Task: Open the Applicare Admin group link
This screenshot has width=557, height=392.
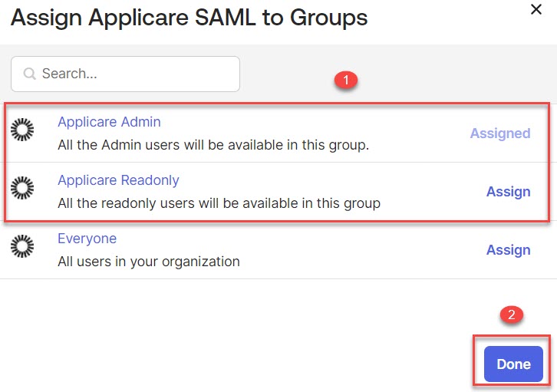Action: pyautogui.click(x=109, y=122)
